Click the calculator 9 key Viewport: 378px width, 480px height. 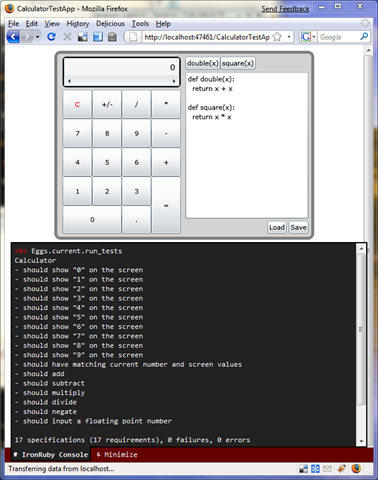coord(136,133)
